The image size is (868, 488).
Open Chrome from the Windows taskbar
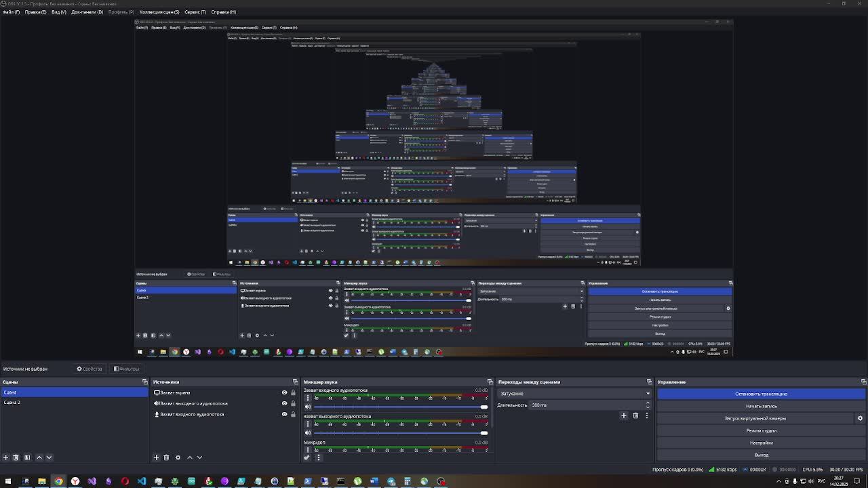tap(58, 481)
